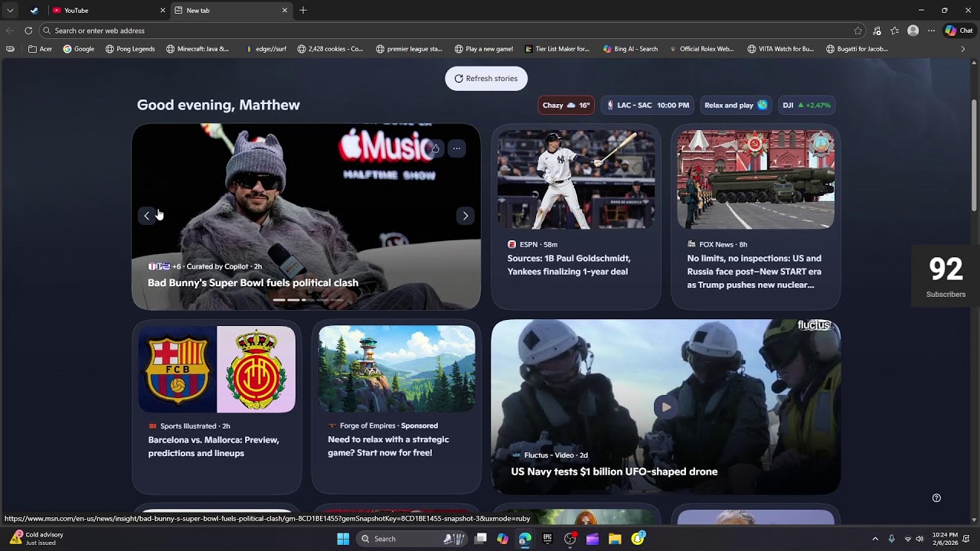Open the Bing AI - Search bookmark

pos(631,49)
